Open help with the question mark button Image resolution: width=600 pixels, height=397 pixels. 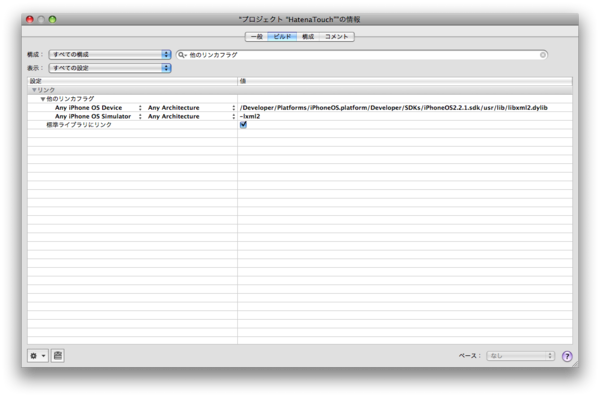[567, 356]
